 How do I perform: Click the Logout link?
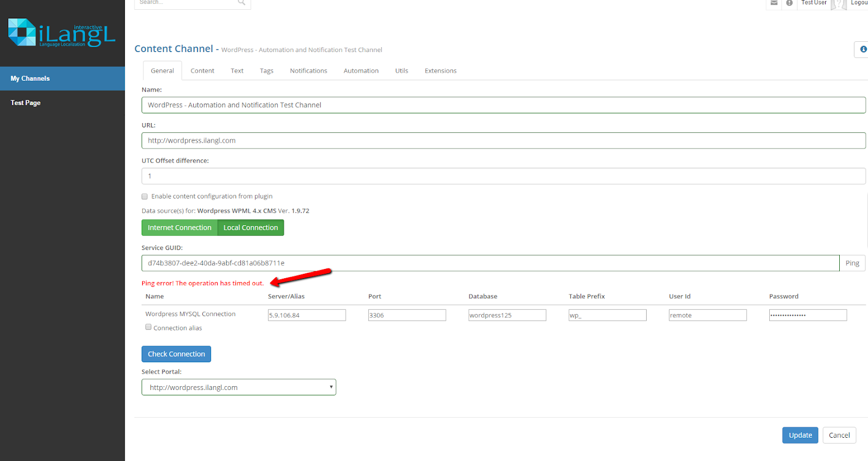pyautogui.click(x=859, y=3)
